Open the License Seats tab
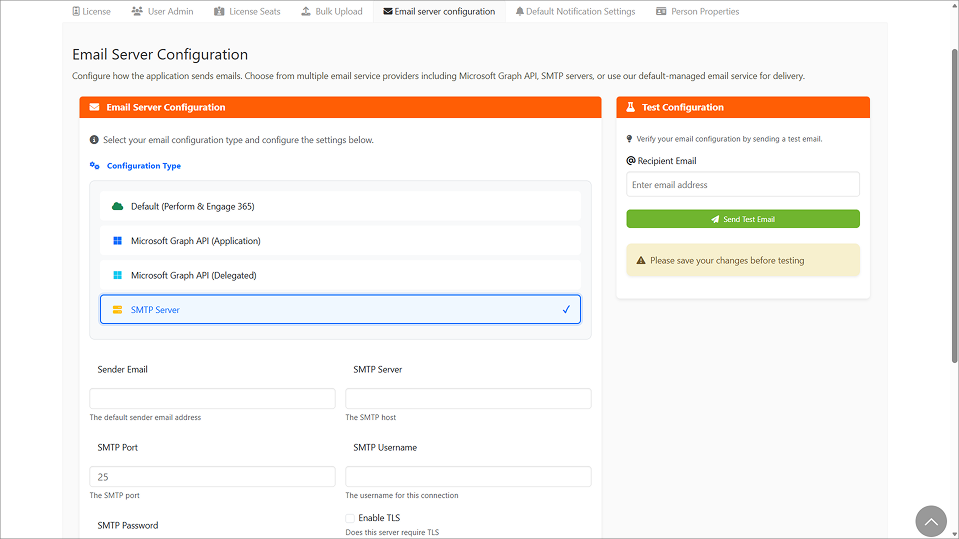 (x=247, y=12)
